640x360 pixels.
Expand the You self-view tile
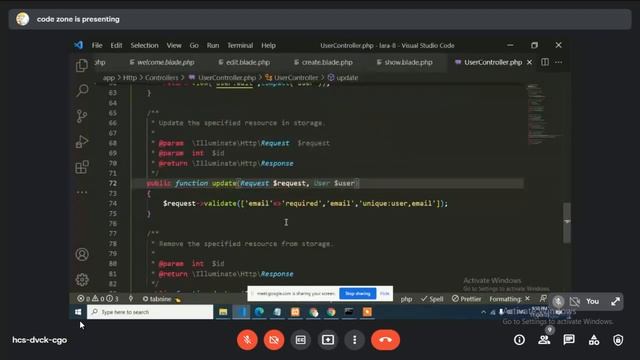616,302
